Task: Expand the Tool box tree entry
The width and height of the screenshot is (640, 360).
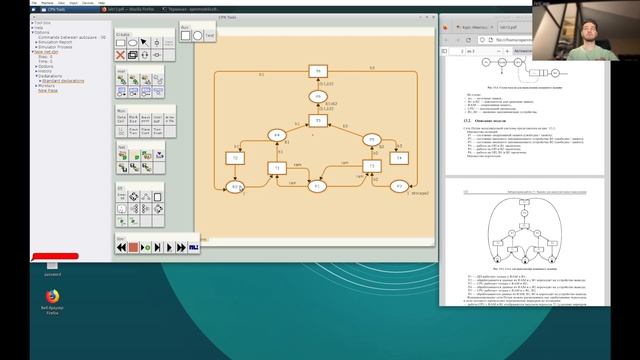Action: click(33, 23)
